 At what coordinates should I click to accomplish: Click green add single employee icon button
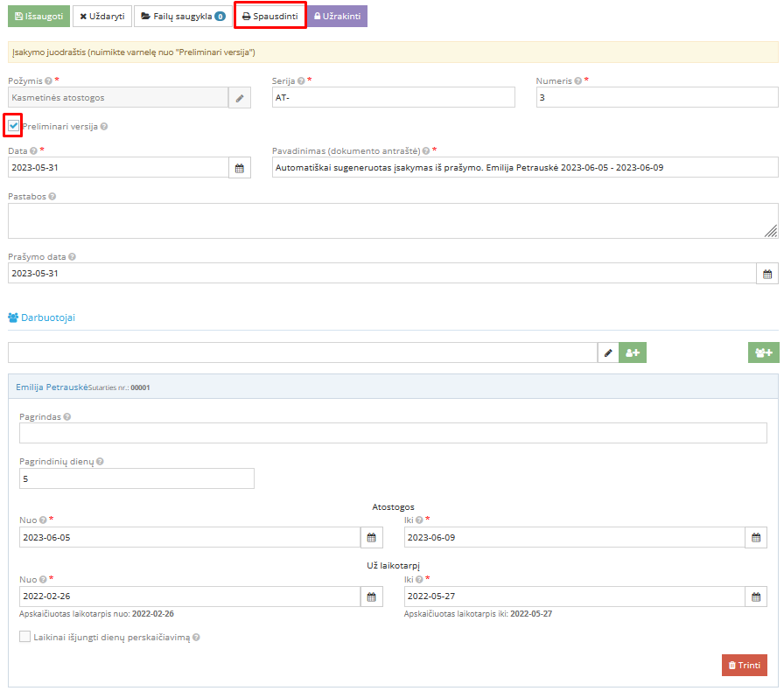(633, 352)
